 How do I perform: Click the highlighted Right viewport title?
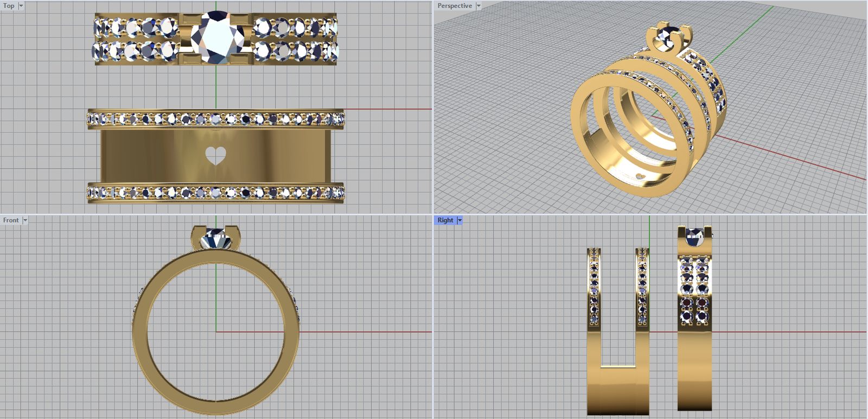click(445, 220)
